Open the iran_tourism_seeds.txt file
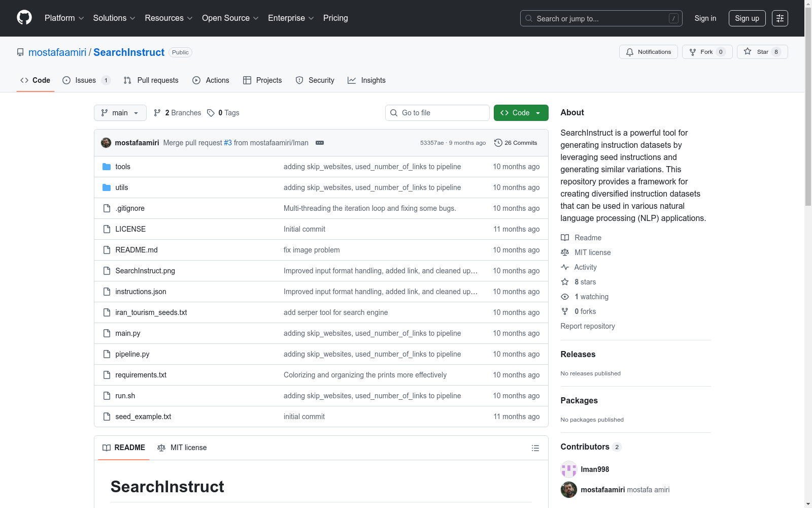Viewport: 812px width, 508px height. 151,312
